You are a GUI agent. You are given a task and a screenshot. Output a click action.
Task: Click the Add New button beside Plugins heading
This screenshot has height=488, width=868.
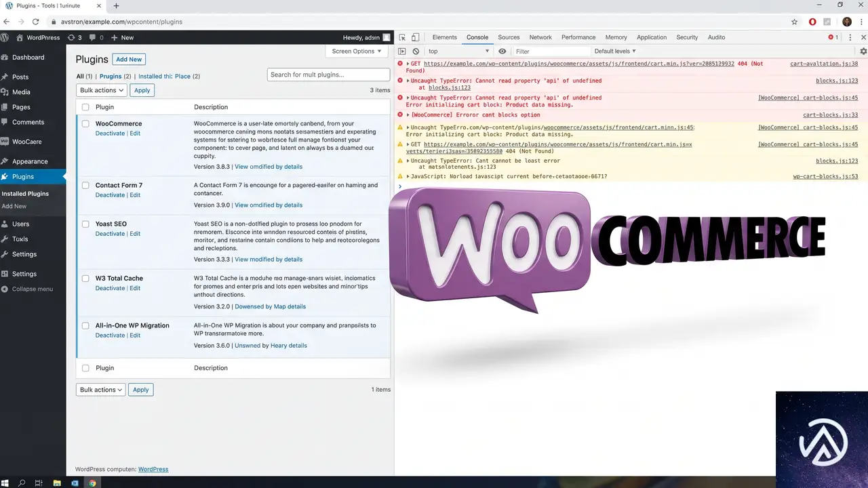click(x=129, y=60)
